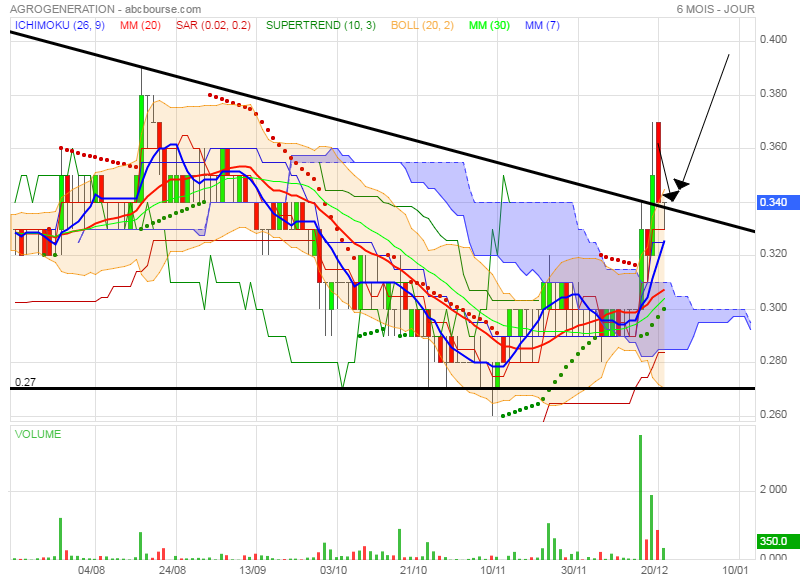Click the AGROGENERATION - abcbourse.com title

106,9
